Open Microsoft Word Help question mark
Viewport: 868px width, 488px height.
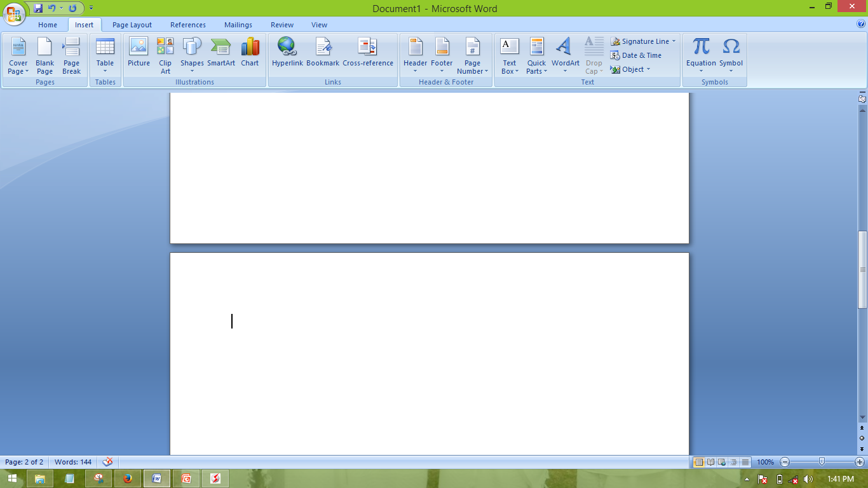[x=861, y=25]
